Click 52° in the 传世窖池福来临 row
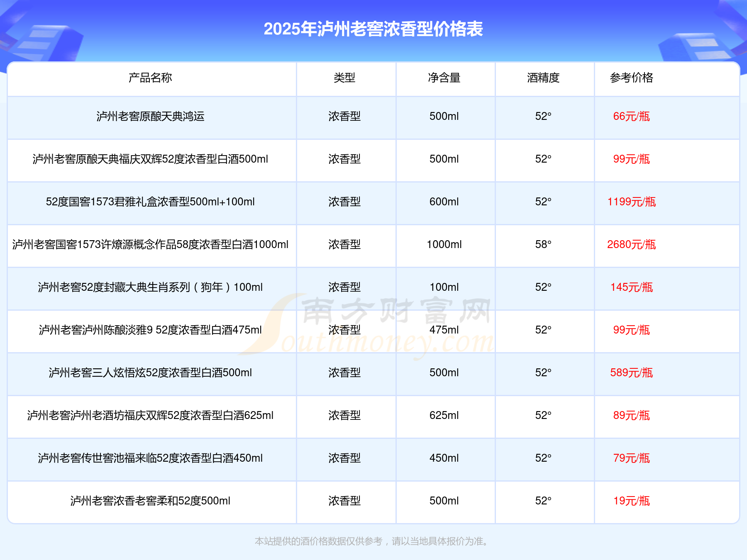Image resolution: width=747 pixels, height=560 pixels. [543, 458]
